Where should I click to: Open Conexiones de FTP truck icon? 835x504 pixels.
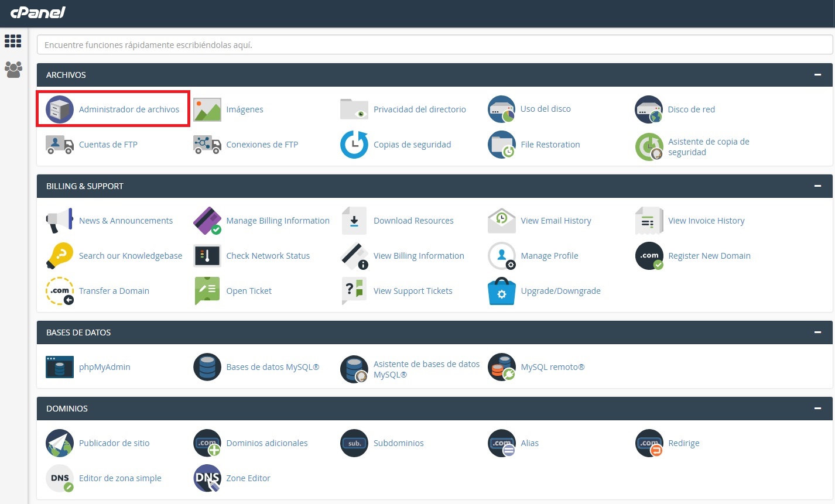coord(207,145)
